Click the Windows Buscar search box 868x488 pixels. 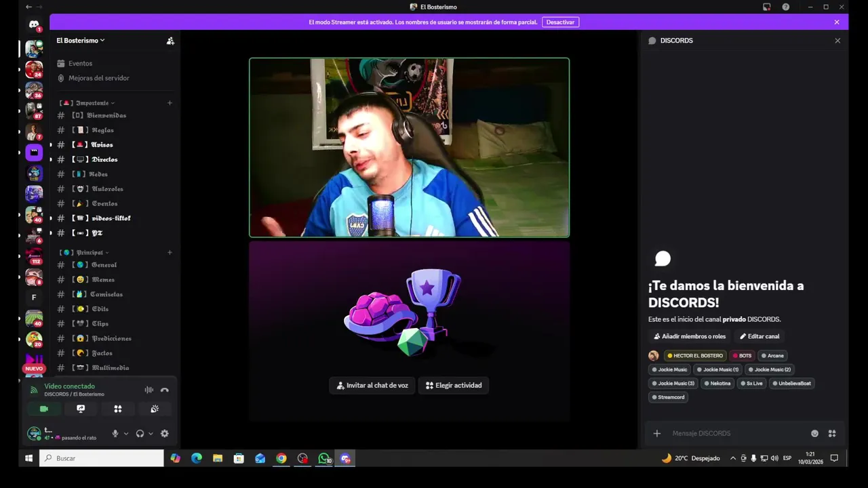click(x=102, y=458)
